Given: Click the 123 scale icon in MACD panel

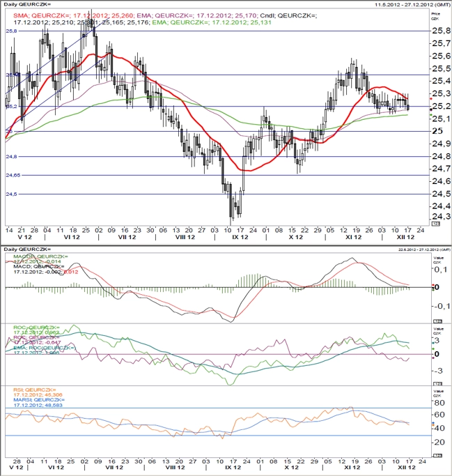Looking at the screenshot, I should (x=438, y=321).
